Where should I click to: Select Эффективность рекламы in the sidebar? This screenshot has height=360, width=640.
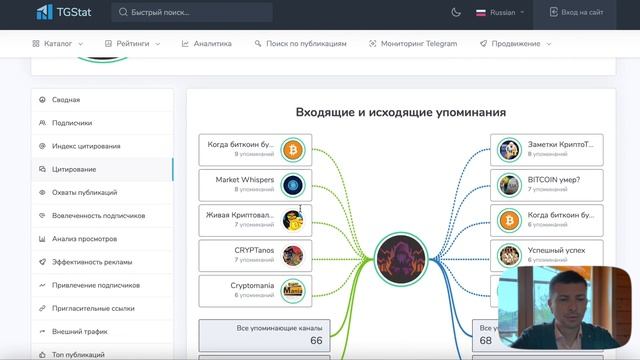click(x=102, y=262)
